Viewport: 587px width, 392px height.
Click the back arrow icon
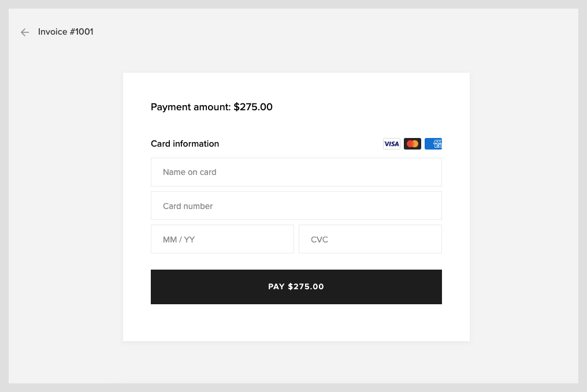click(x=25, y=32)
